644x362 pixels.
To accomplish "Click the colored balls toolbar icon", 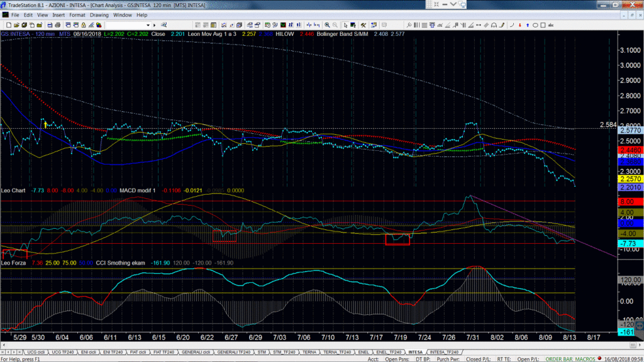I will (99, 25).
